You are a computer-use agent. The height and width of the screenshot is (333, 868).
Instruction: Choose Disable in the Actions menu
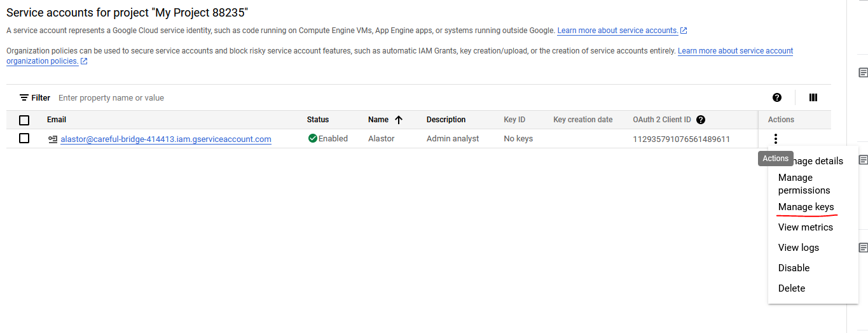794,268
